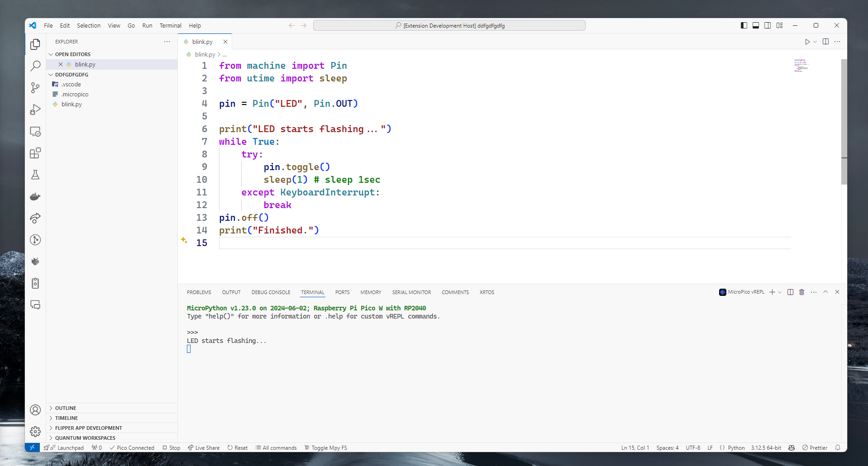Open the Source Control panel

pyautogui.click(x=35, y=88)
